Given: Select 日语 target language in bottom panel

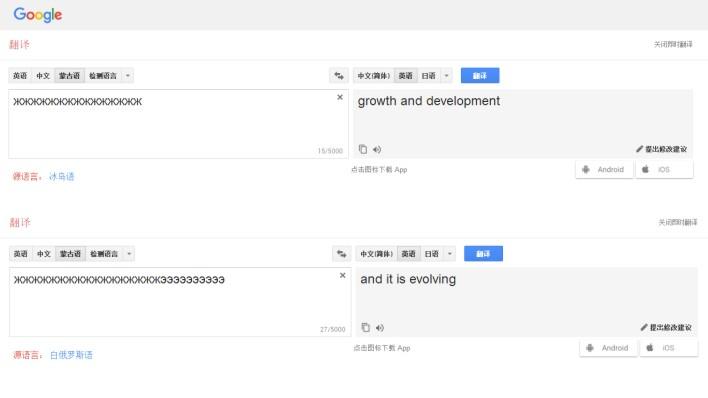Looking at the screenshot, I should tap(432, 254).
